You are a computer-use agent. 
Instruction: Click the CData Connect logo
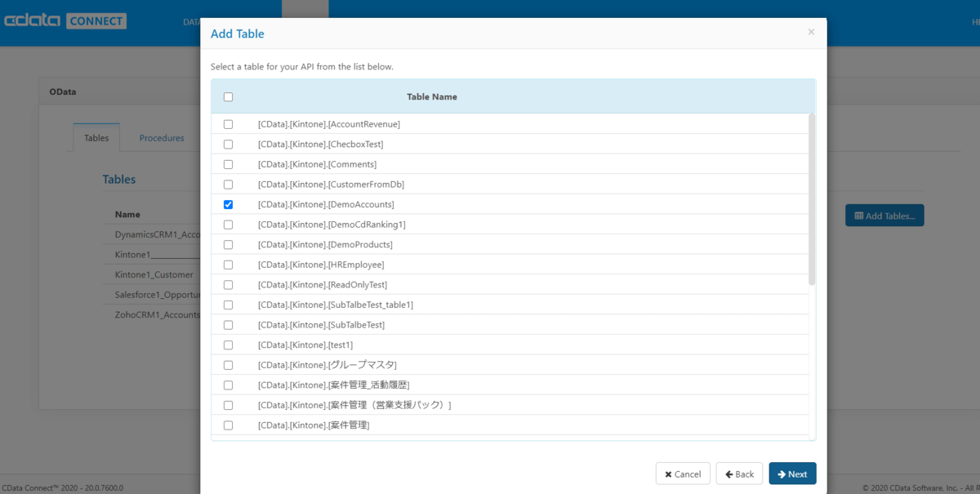coord(65,21)
